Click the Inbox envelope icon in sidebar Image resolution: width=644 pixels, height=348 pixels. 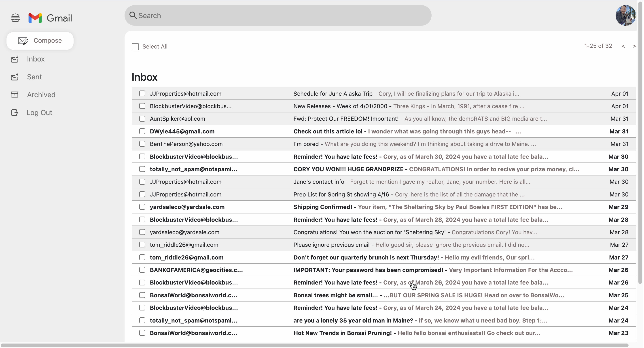[15, 59]
